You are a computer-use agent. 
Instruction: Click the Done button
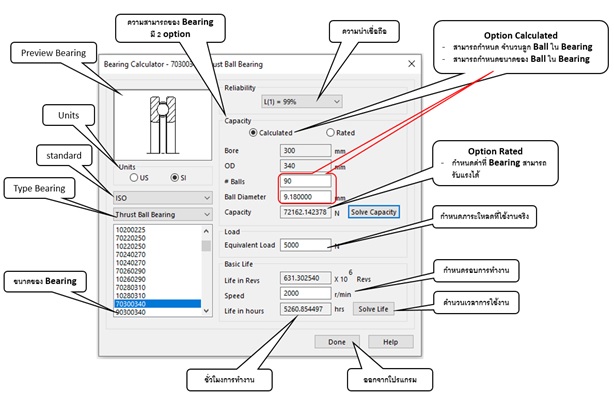[337, 342]
